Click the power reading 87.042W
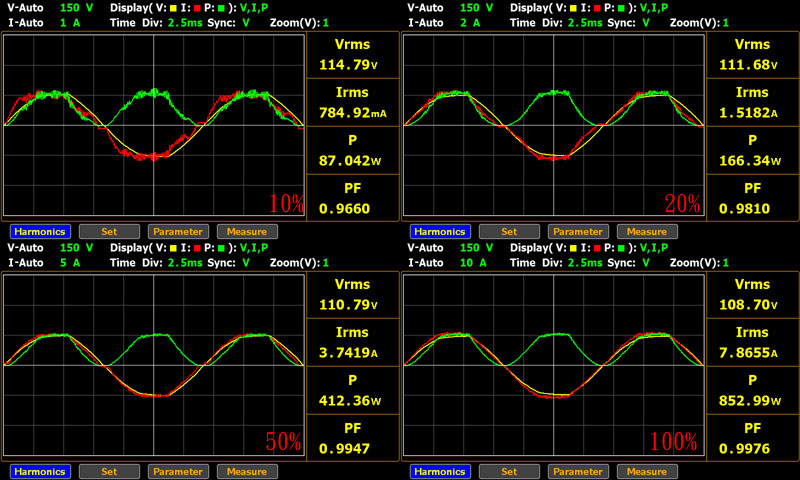 350,161
